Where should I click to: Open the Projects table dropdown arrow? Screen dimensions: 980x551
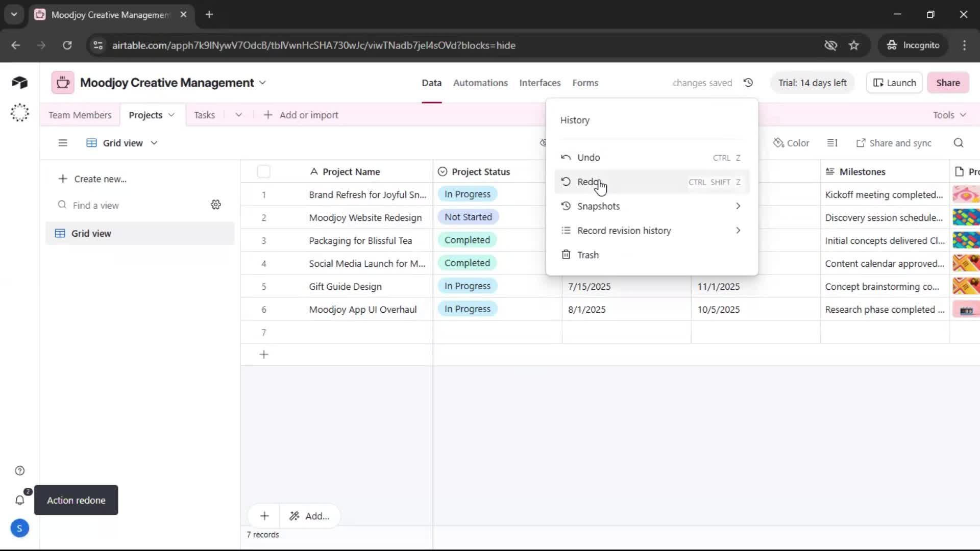[x=171, y=115]
